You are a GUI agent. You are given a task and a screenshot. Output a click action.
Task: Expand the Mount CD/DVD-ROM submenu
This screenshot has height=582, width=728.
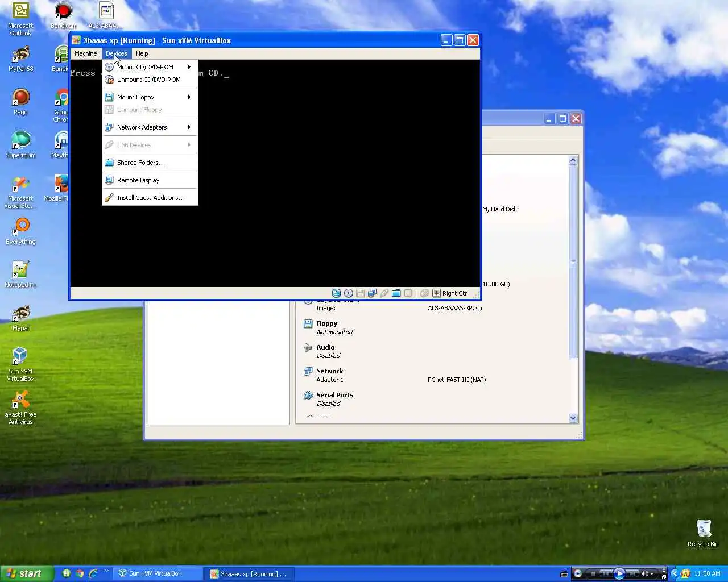pyautogui.click(x=150, y=67)
